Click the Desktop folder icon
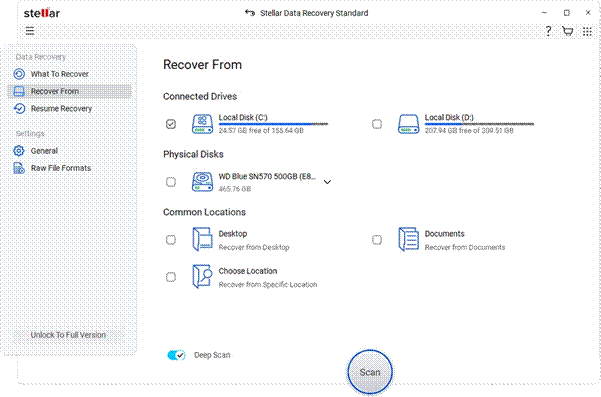 [x=202, y=239]
